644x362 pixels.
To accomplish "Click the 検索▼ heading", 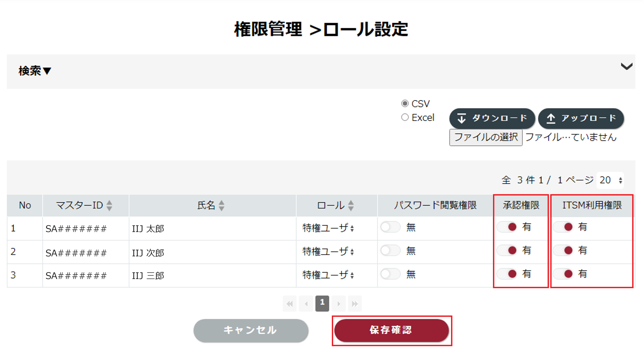I will point(35,71).
